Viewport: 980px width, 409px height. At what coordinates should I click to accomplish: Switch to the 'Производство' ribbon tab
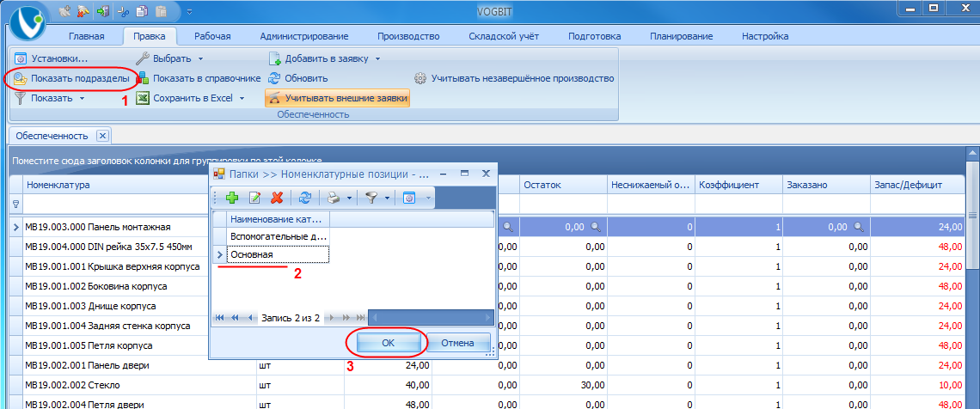(408, 36)
